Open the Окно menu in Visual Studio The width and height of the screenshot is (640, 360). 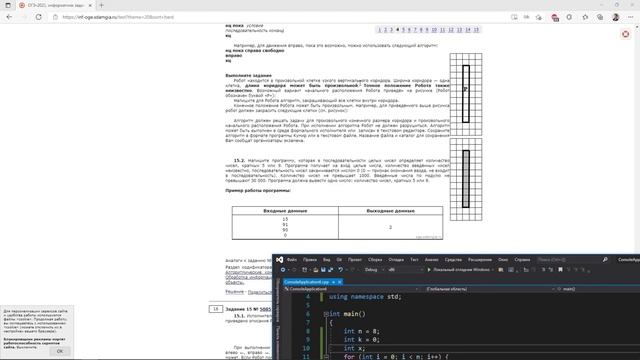pyautogui.click(x=503, y=260)
